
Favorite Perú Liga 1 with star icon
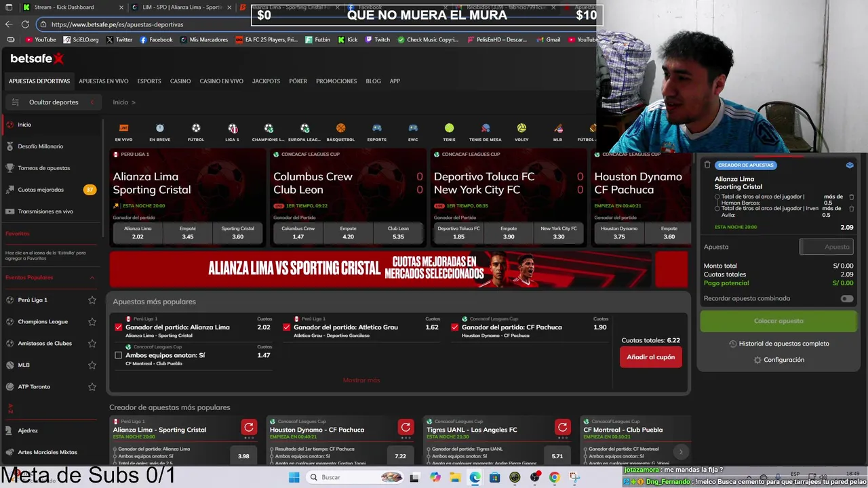pyautogui.click(x=92, y=300)
